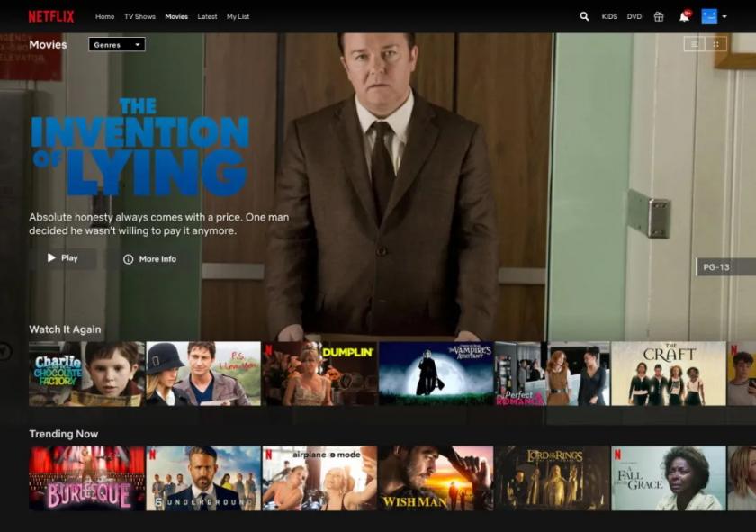Open the Perfect Romance thumbnail
This screenshot has width=756, height=532.
tap(553, 374)
